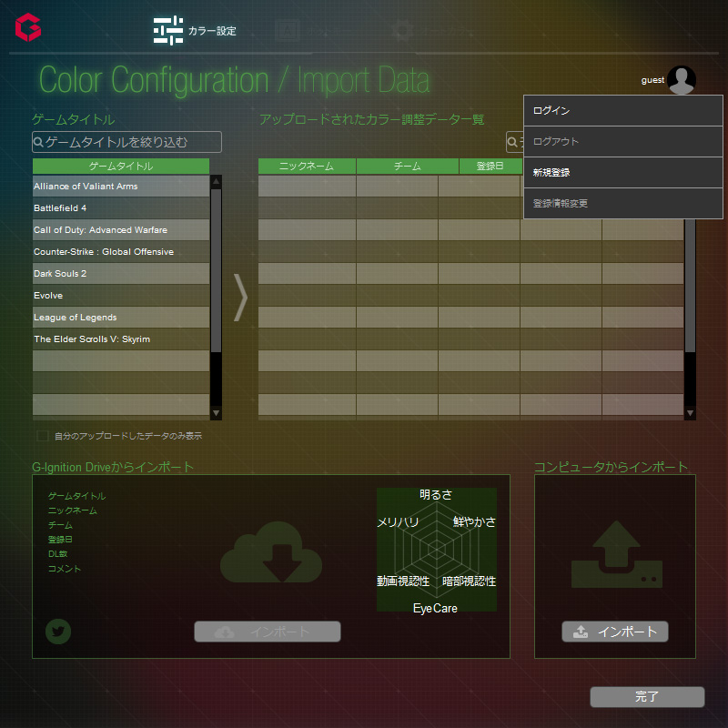Click the cloud download icon
Image resolution: width=728 pixels, height=728 pixels.
pyautogui.click(x=271, y=551)
